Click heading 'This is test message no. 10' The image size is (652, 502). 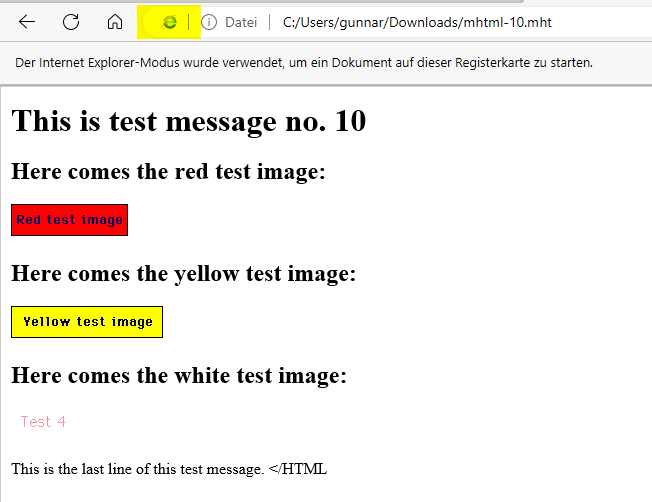[x=189, y=121]
